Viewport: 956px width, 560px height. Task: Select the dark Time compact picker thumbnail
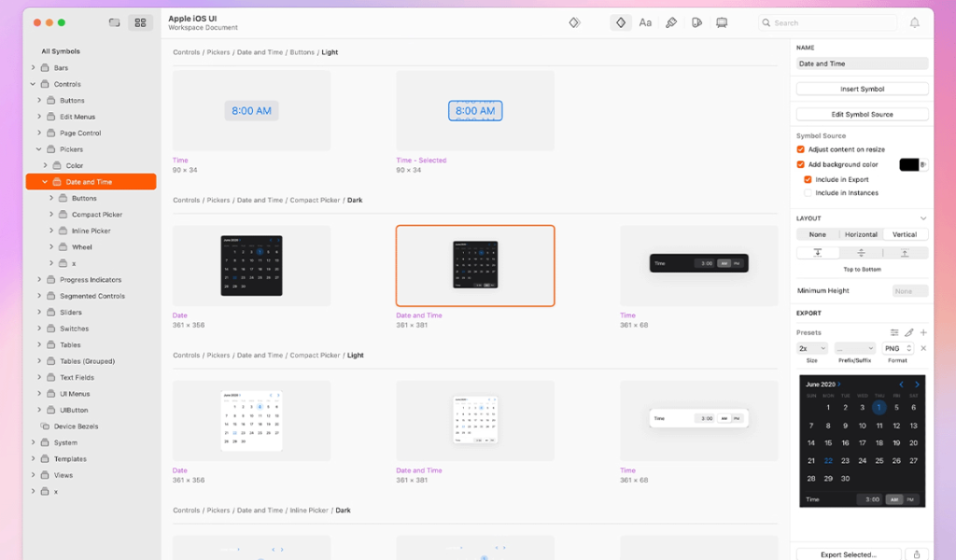point(698,266)
